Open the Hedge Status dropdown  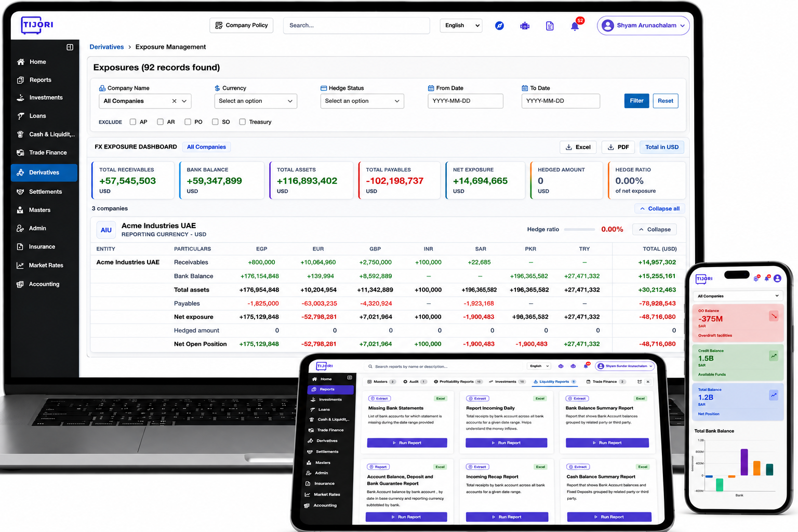tap(362, 101)
